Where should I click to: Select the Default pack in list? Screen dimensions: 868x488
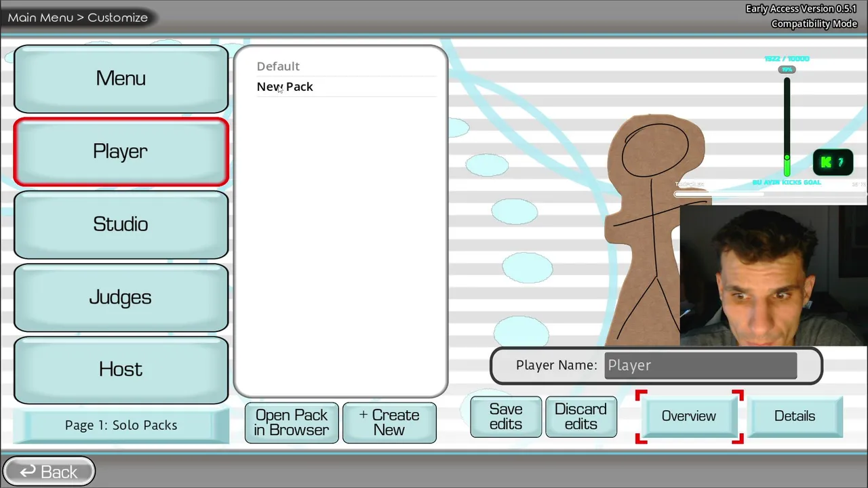pyautogui.click(x=346, y=66)
